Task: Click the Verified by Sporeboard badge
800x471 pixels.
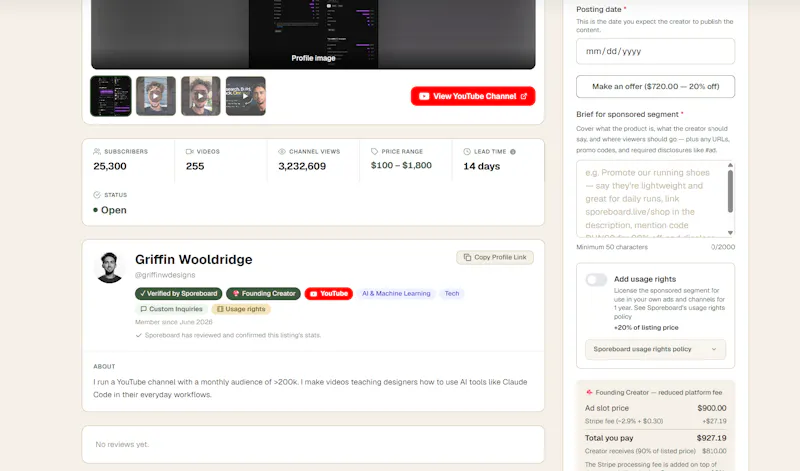Action: pyautogui.click(x=179, y=293)
